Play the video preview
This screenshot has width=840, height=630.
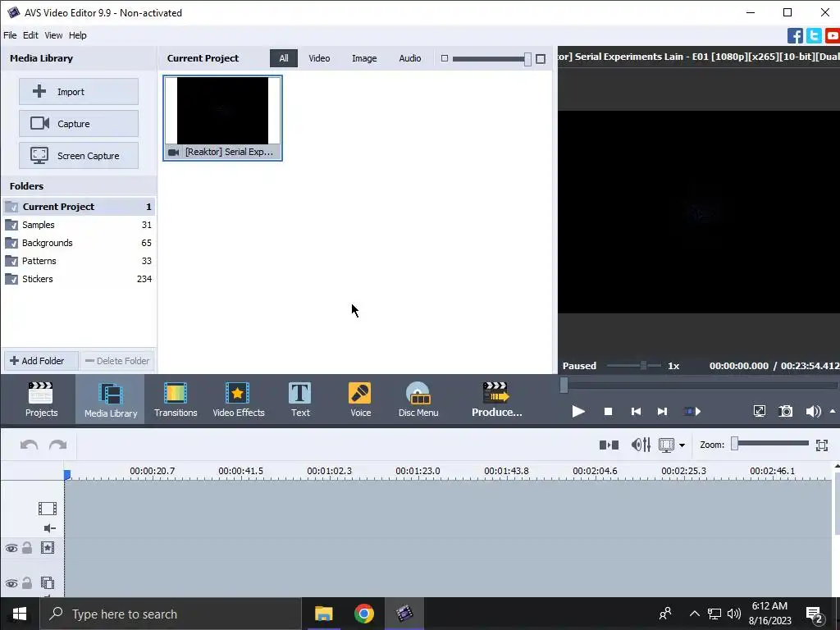(x=578, y=412)
